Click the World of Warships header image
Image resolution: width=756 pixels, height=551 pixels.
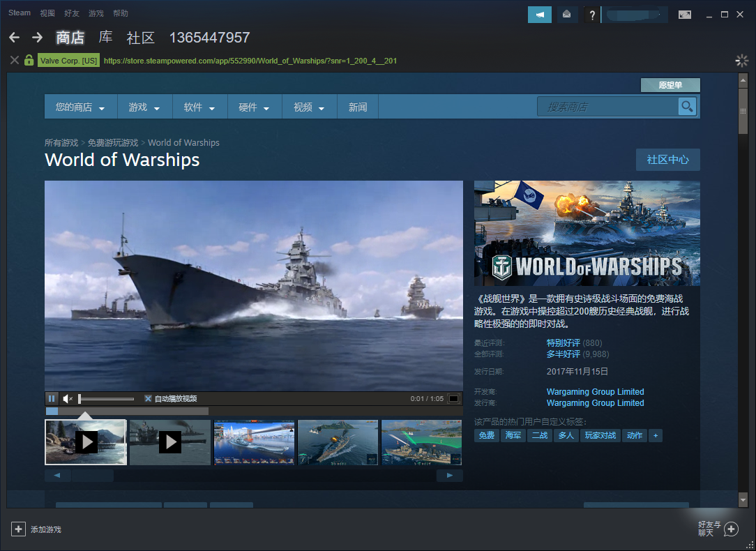click(x=587, y=234)
